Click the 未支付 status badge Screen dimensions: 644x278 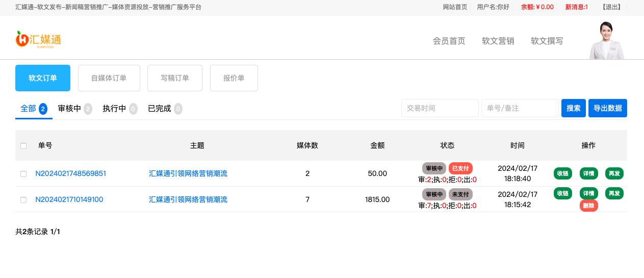coord(460,194)
